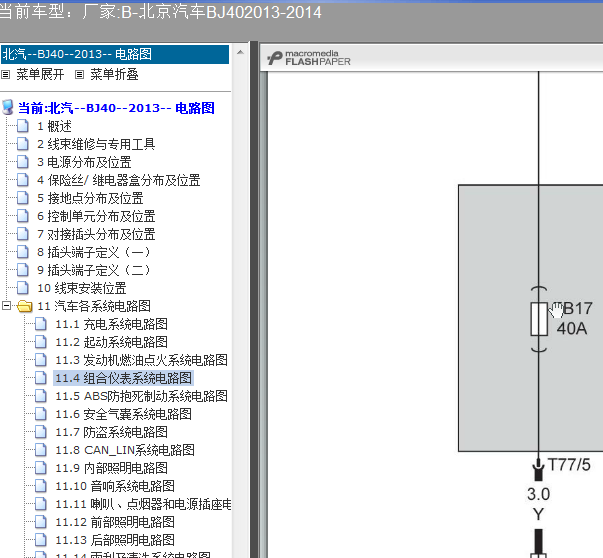Open 11.8 CAN_LIN系统电路图
The height and width of the screenshot is (558, 603).
coord(125,450)
